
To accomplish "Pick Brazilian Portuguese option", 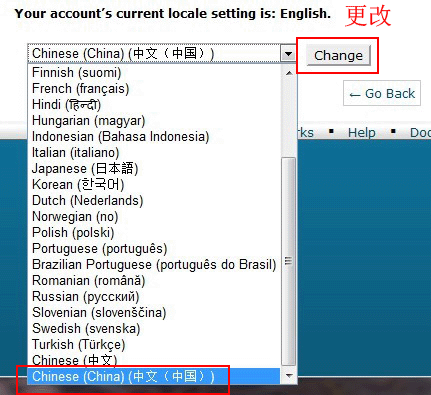I will (154, 264).
